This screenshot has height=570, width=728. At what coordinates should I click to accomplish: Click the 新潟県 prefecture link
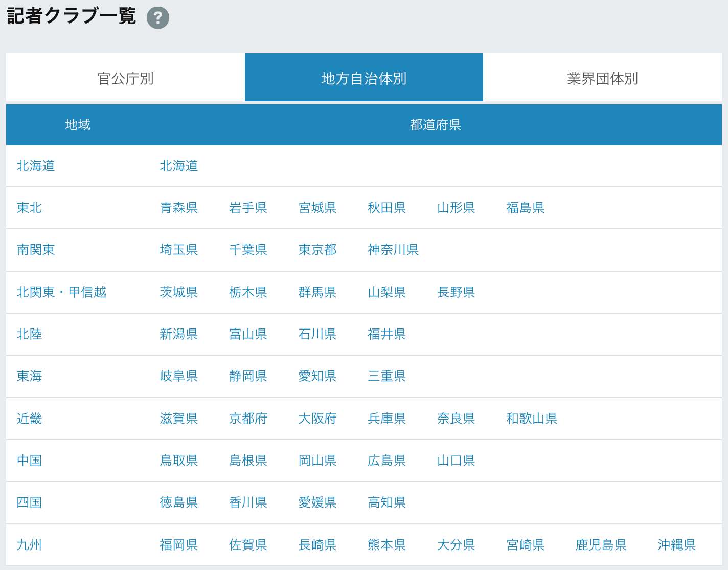(x=179, y=334)
